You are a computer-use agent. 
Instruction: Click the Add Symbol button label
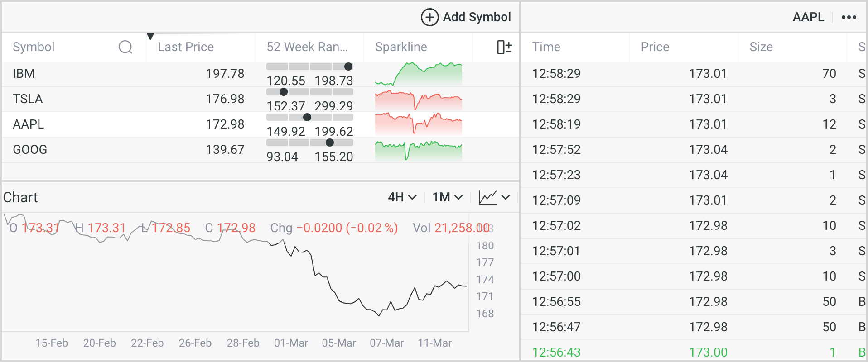tap(477, 17)
